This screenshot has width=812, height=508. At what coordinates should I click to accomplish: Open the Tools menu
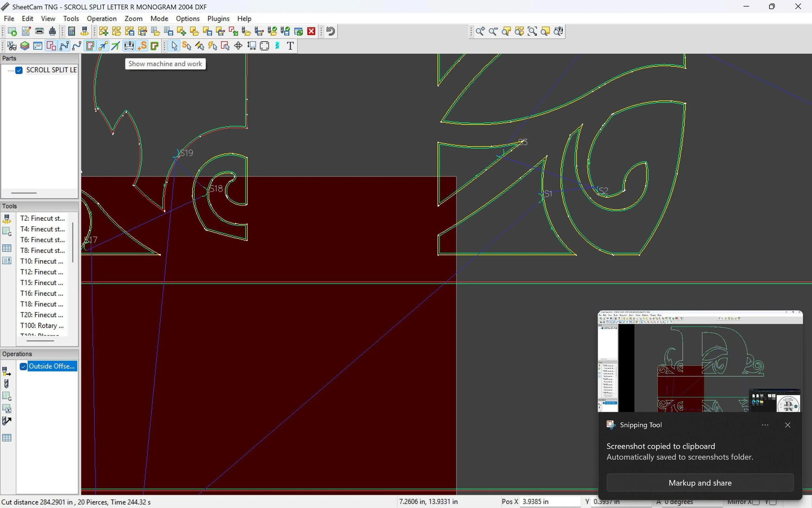click(x=71, y=19)
